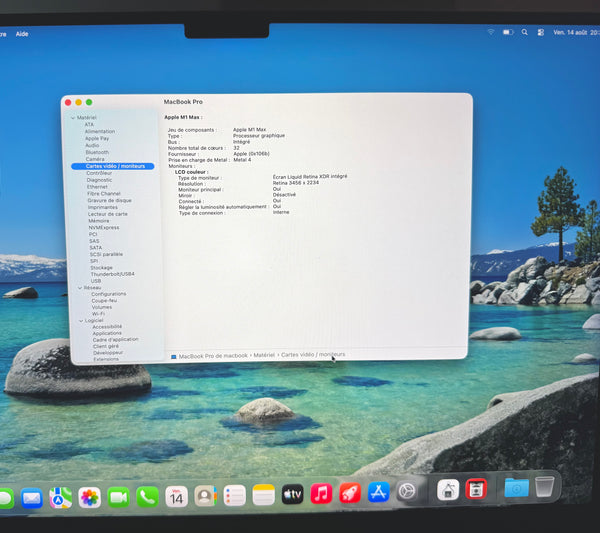Select Stockage in the sidebar

pos(101,268)
